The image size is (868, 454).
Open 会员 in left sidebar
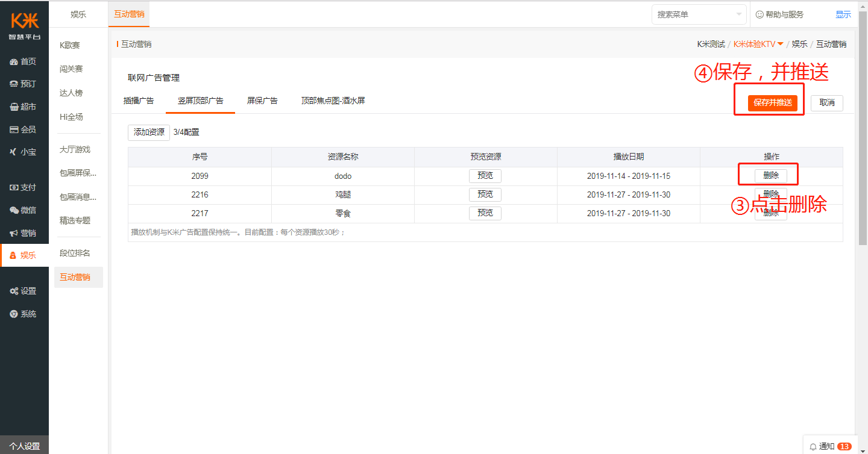point(24,129)
